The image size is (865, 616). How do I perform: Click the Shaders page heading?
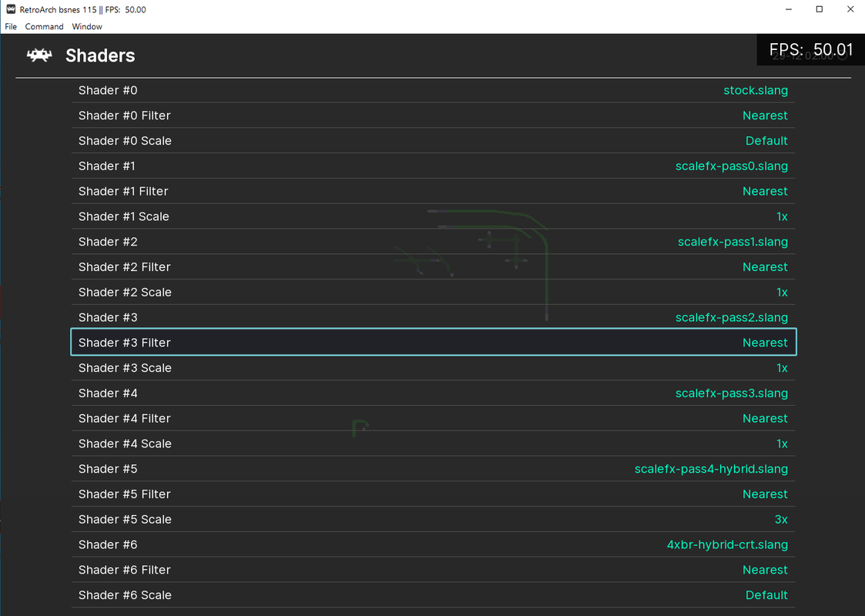[100, 55]
